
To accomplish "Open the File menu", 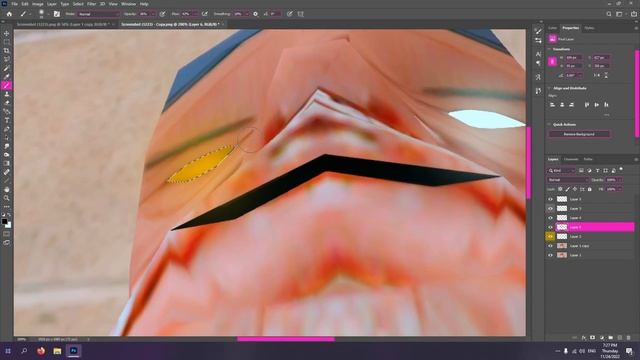I will pos(14,4).
